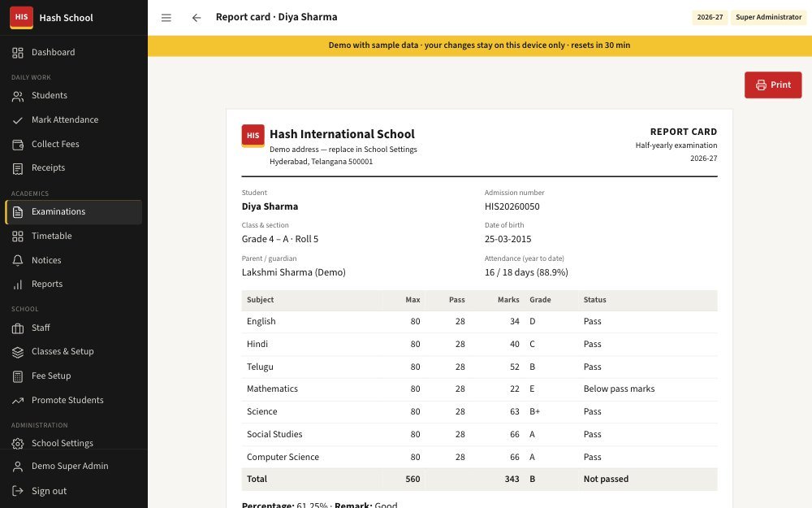Click the Hash International School heading
Image resolution: width=812 pixels, height=508 pixels.
click(342, 134)
